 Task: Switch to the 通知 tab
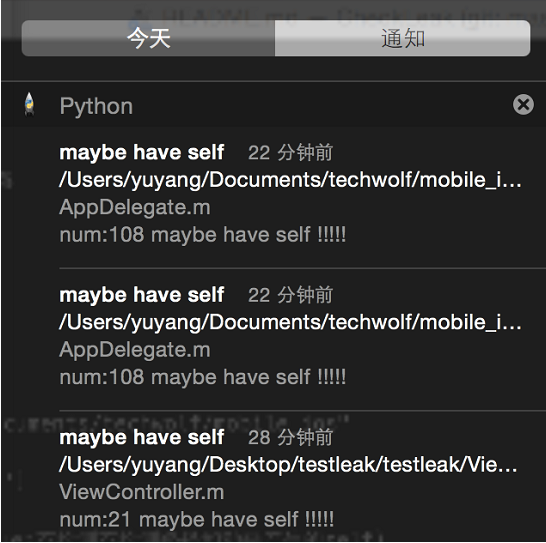pos(403,38)
